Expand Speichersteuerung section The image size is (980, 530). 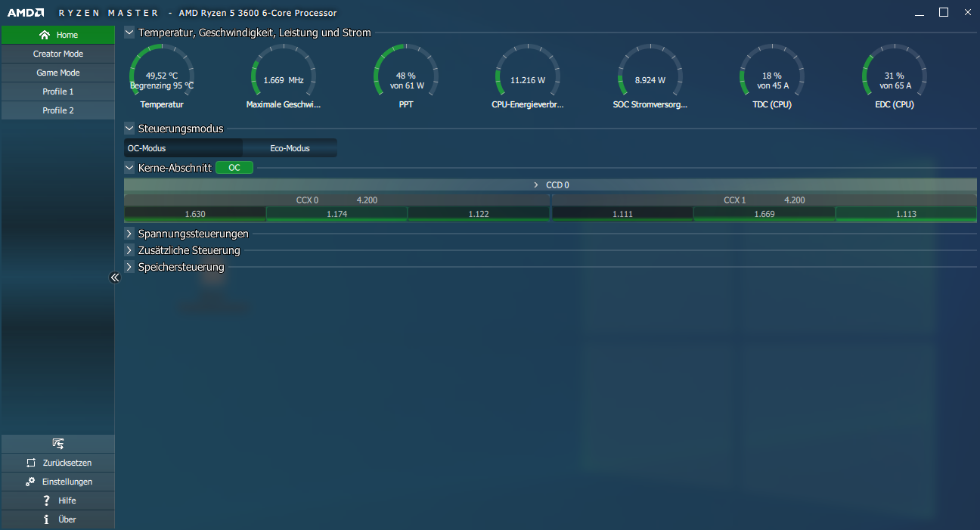point(129,267)
